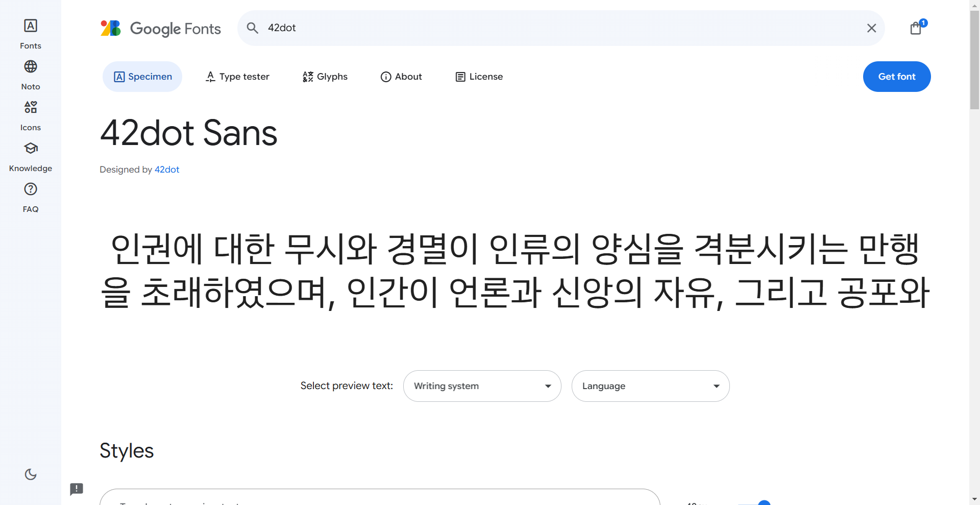
Task: Go to Icons section in sidebar
Action: pyautogui.click(x=31, y=116)
